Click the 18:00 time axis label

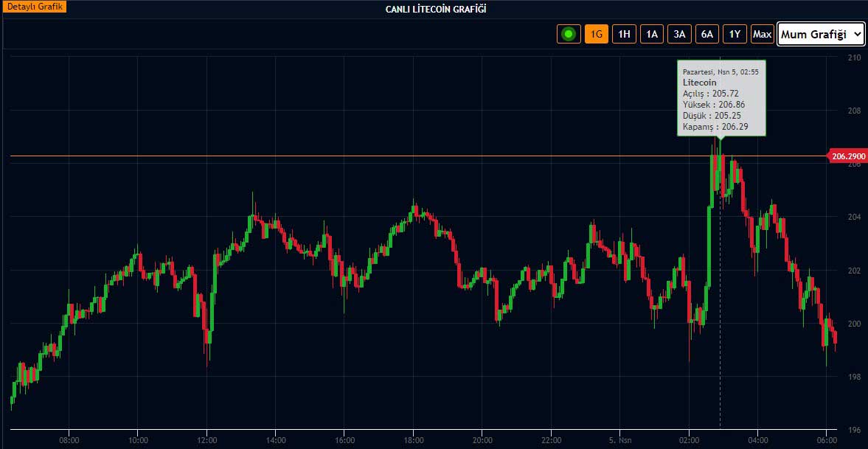coord(414,439)
